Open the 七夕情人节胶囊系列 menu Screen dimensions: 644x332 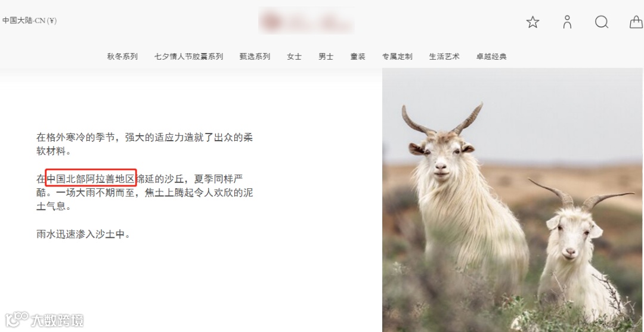(188, 57)
